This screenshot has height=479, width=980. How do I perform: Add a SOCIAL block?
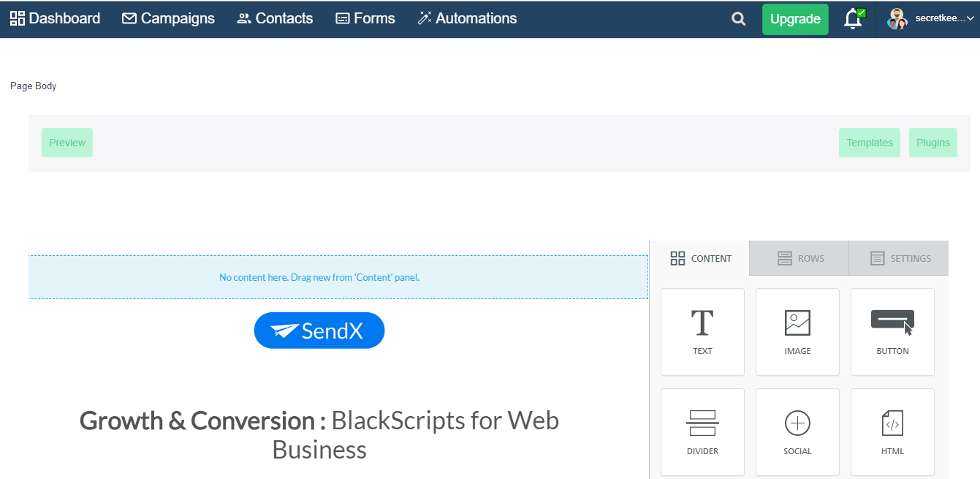click(797, 431)
